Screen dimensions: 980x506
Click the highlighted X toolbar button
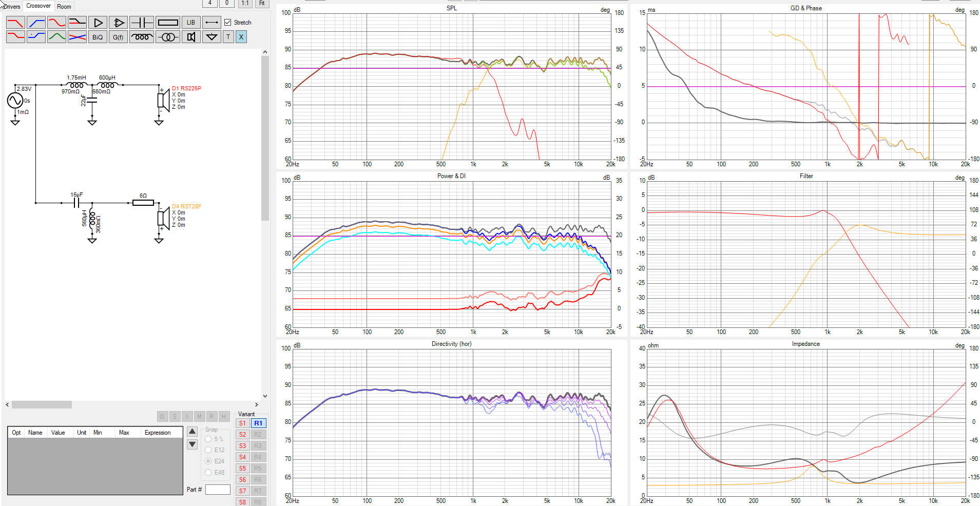tap(241, 37)
